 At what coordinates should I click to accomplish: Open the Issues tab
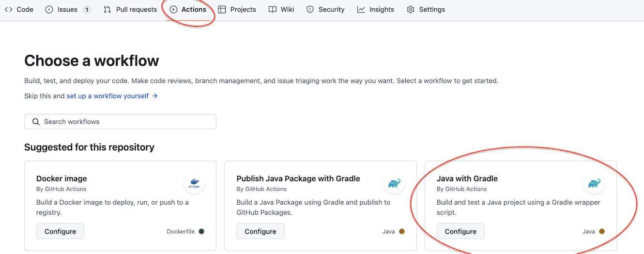[68, 9]
